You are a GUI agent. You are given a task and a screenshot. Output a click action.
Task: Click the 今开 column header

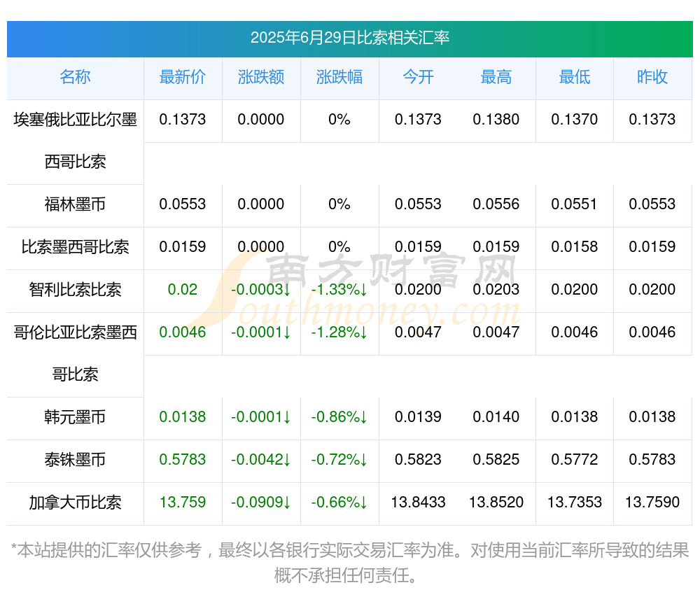[418, 77]
